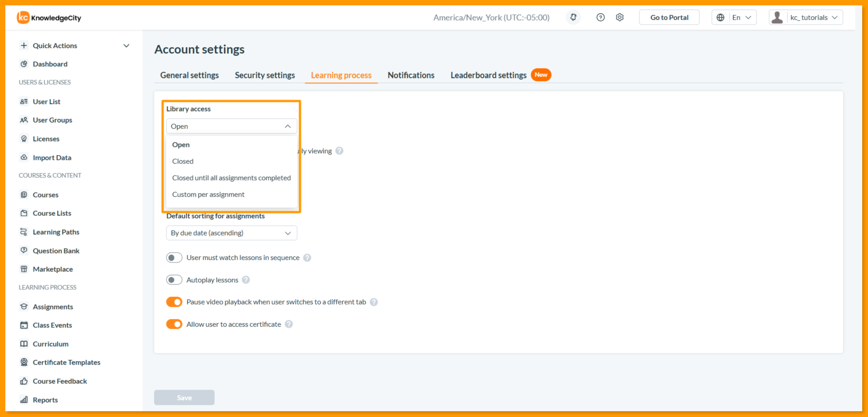
Task: Expand the Quick Actions chevron
Action: pyautogui.click(x=126, y=46)
